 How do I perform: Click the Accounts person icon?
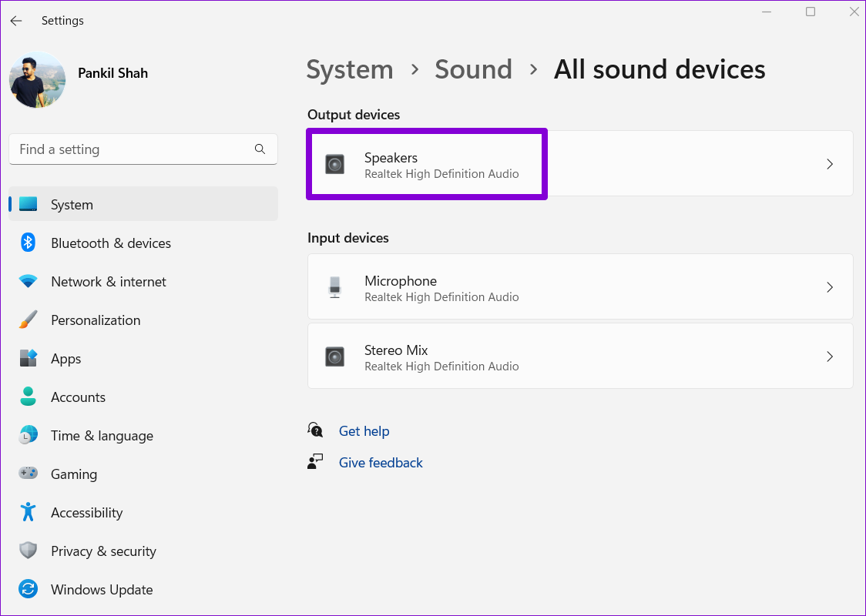click(x=29, y=397)
